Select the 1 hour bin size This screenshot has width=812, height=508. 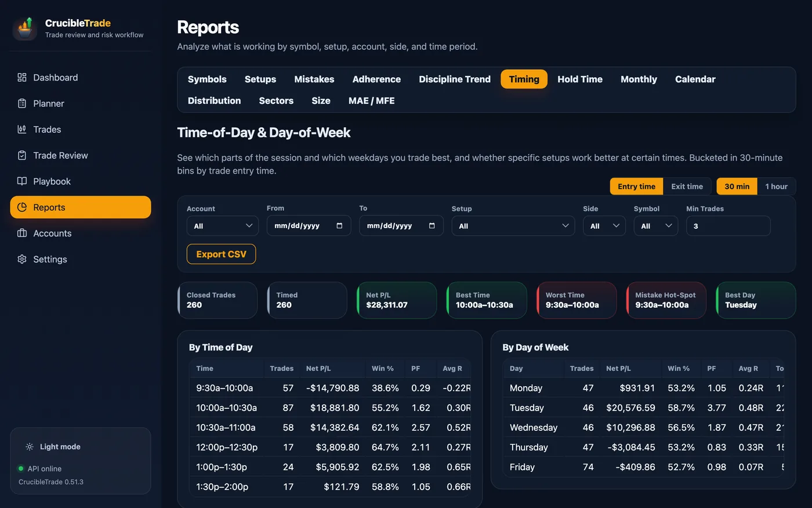click(776, 186)
